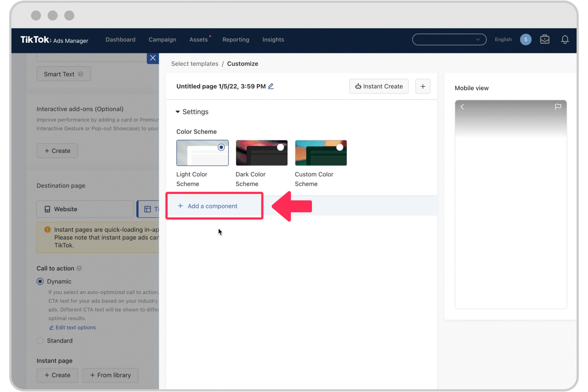588x392 pixels.
Task: Click the Light Color Scheme thumbnail
Action: (x=202, y=153)
